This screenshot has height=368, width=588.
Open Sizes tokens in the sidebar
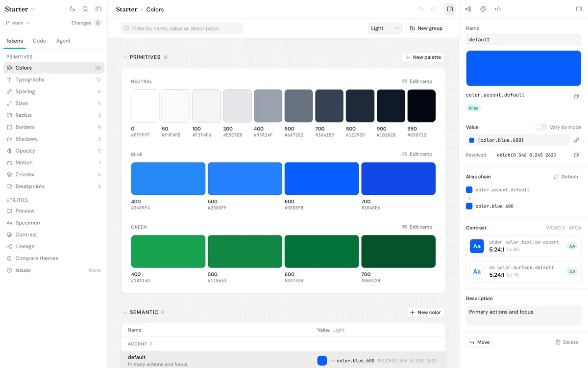point(54,104)
